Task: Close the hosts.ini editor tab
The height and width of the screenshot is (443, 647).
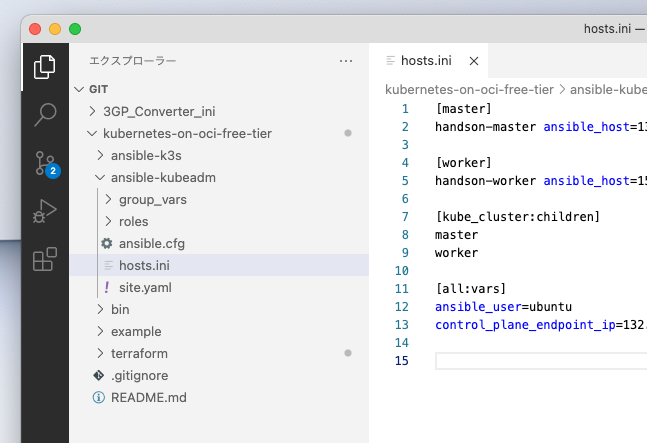Action: 474,61
